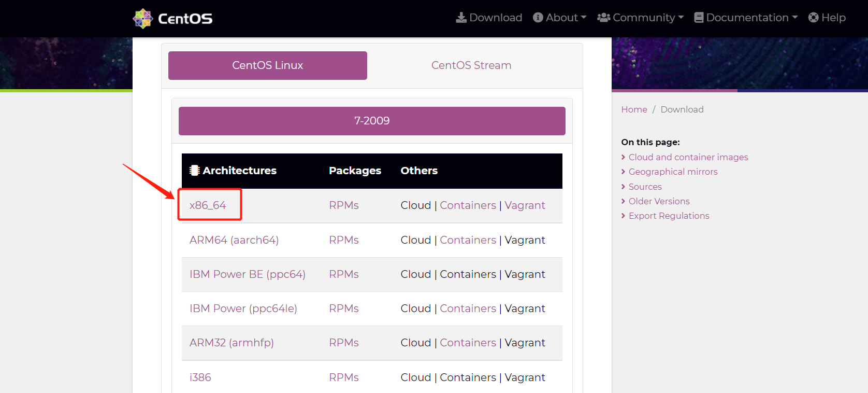Expand the Documentation dropdown menu
This screenshot has width=868, height=393.
click(746, 18)
